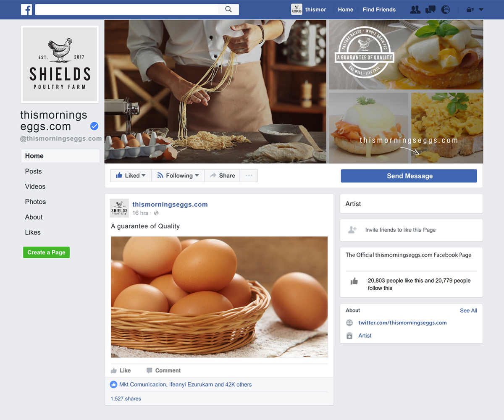Click the invite friends person icon
The image size is (504, 420).
coord(352,230)
